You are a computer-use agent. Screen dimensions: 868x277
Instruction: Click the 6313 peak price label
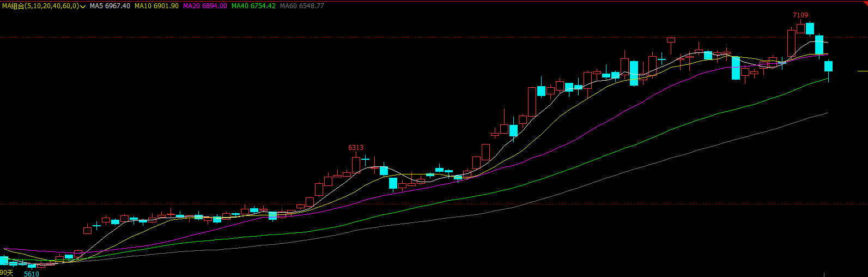(356, 148)
